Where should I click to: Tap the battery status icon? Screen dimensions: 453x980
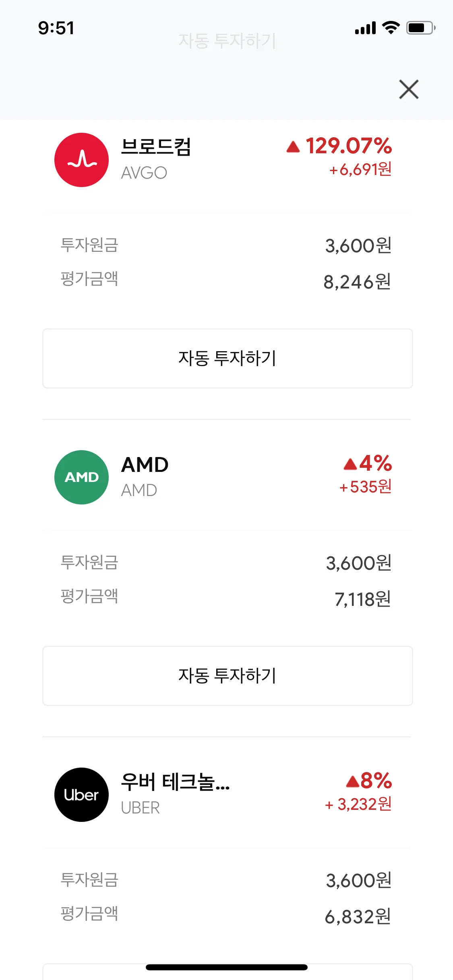420,28
